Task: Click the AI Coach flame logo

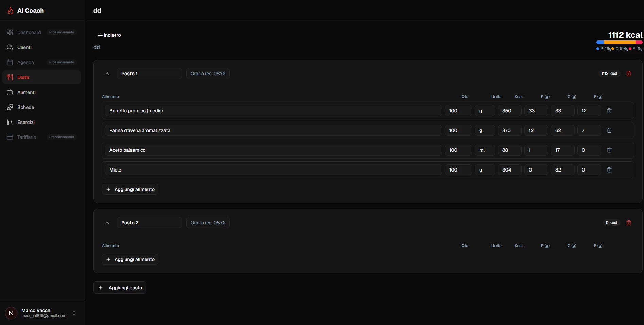Action: click(11, 11)
